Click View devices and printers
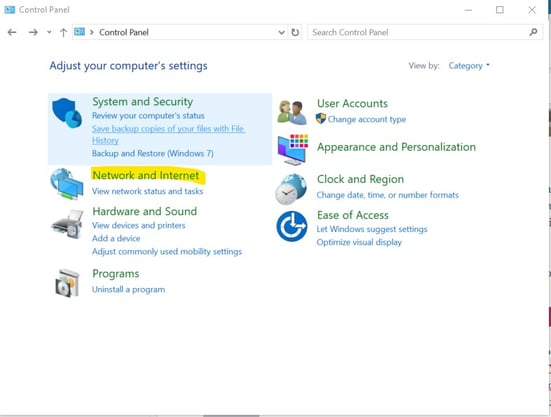The width and height of the screenshot is (551, 417). point(138,225)
